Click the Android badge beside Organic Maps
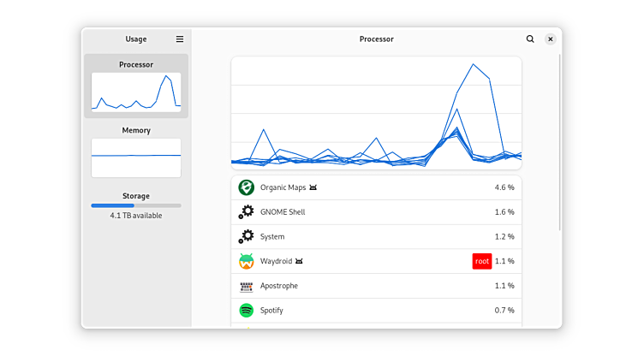This screenshot has width=644, height=362. tap(313, 187)
